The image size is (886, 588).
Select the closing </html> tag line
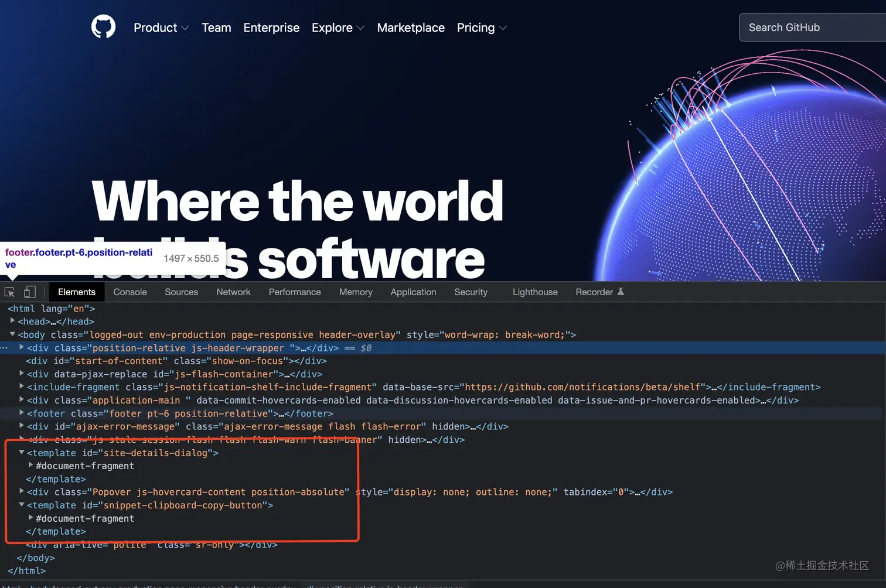(26, 571)
